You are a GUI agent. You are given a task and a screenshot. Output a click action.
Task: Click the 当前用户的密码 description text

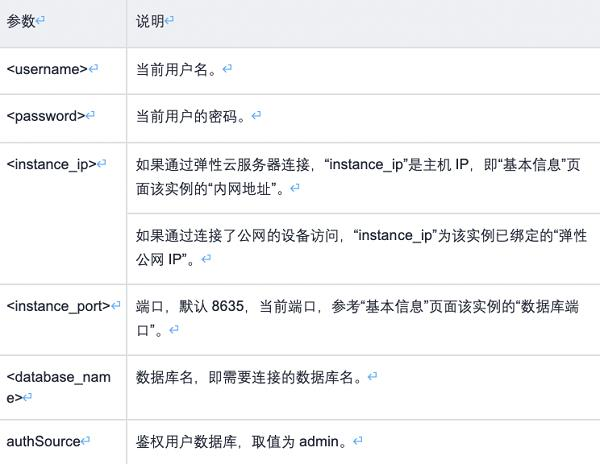191,116
